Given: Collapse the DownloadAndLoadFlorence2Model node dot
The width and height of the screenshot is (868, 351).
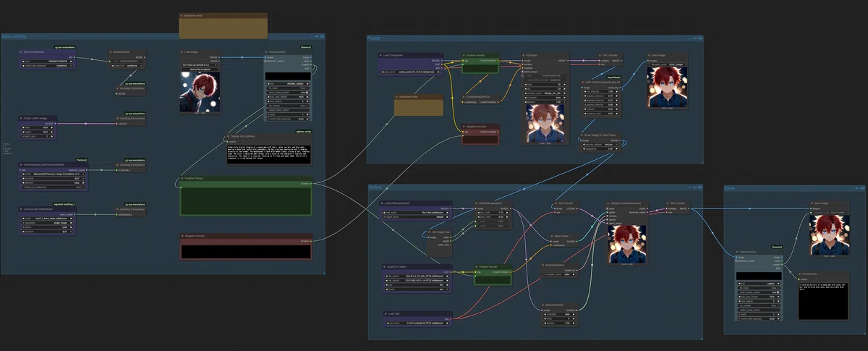Looking at the screenshot, I should tap(20, 164).
